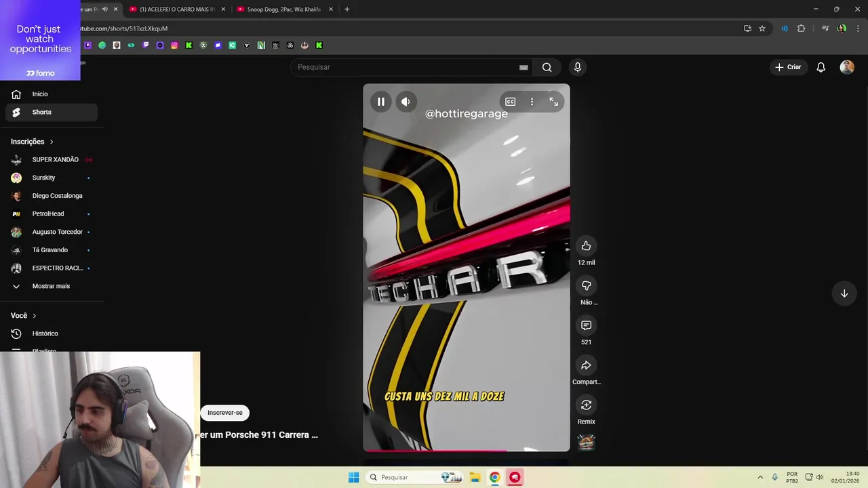868x488 pixels.
Task: Open the Chrome three-dot menu
Action: click(x=859, y=28)
